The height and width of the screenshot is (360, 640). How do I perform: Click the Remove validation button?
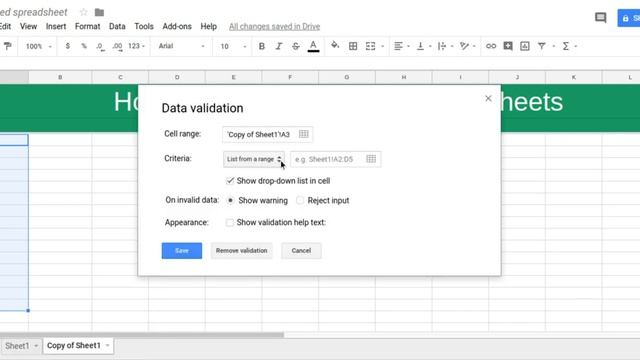[x=241, y=251]
